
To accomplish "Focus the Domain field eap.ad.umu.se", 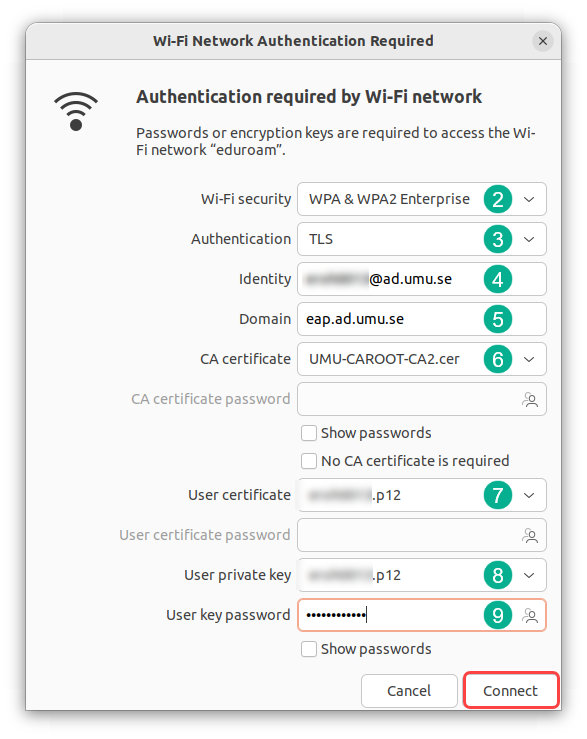I will (422, 319).
